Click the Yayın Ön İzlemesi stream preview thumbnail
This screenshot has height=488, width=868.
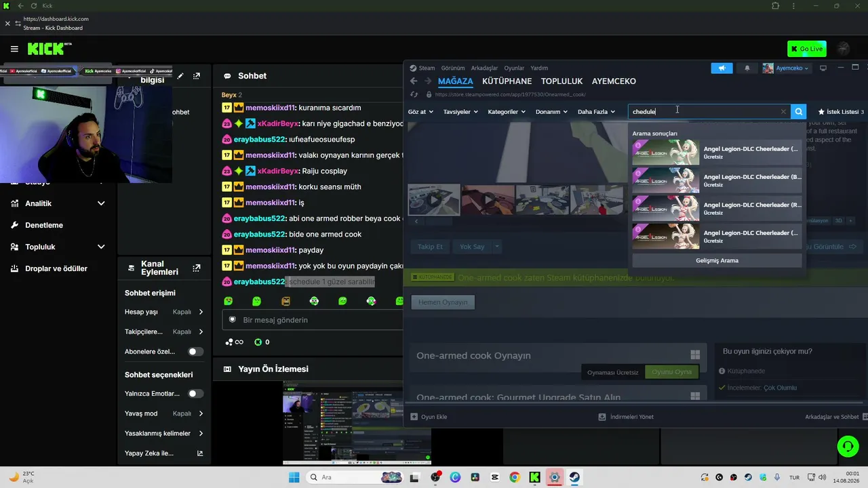357,423
